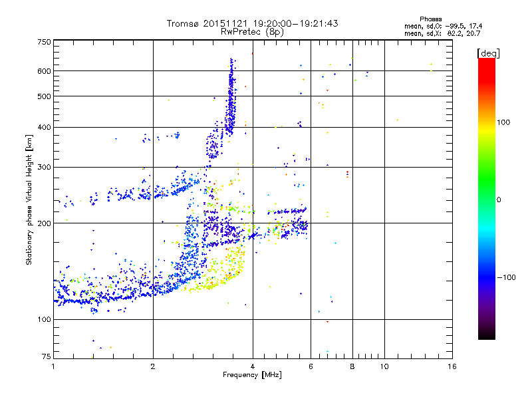The height and width of the screenshot is (399, 532).
Task: Click the y-axis tick label '750'
Action: pyautogui.click(x=44, y=42)
